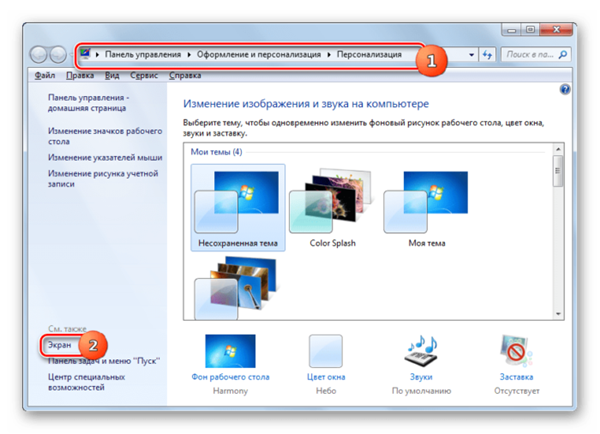Close the Personalization window
Image resolution: width=600 pixels, height=434 pixels.
point(556,30)
